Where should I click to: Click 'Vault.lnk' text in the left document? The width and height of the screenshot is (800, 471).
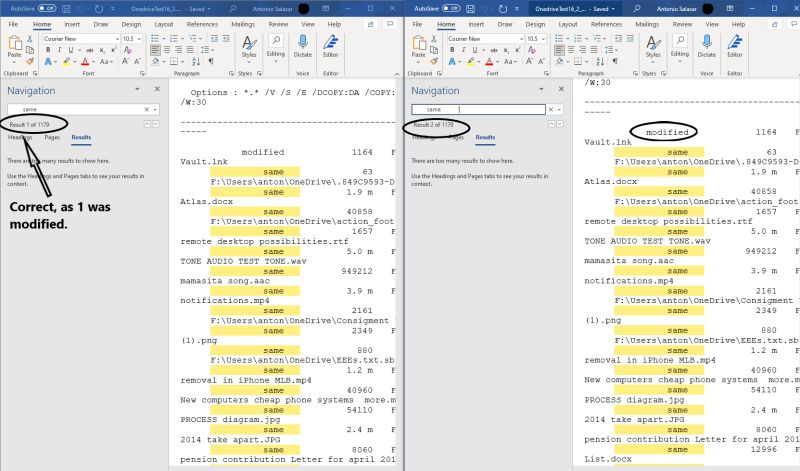coord(204,162)
